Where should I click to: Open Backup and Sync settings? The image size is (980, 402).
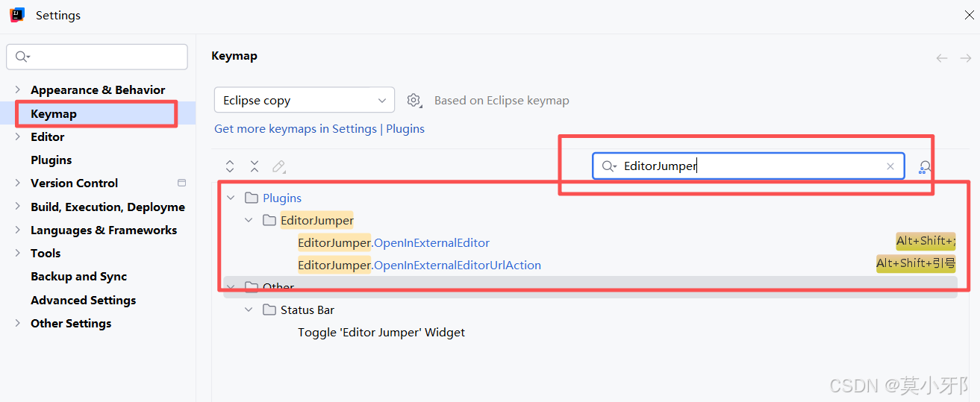point(79,276)
